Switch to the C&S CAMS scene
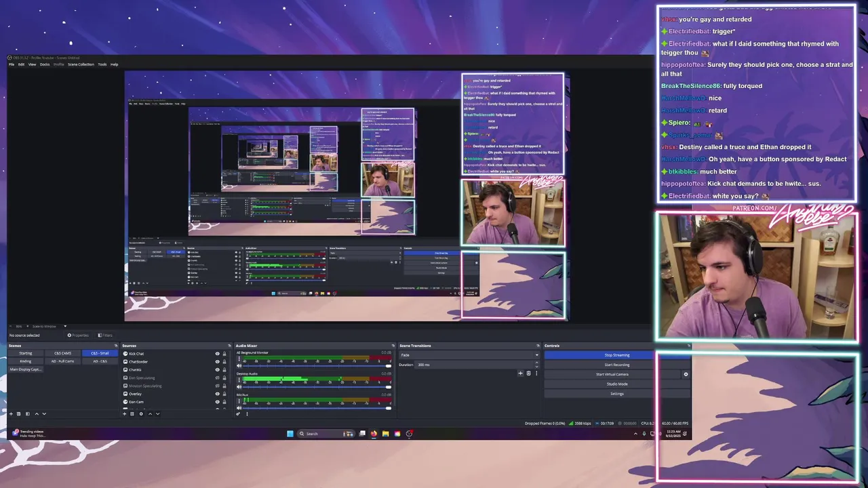Screen dimensions: 868x488 coord(62,353)
